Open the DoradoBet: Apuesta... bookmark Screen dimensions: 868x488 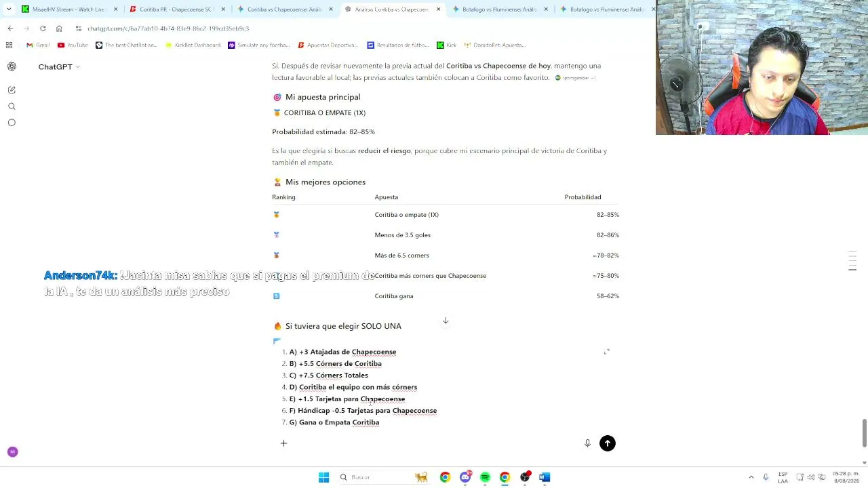click(x=494, y=45)
